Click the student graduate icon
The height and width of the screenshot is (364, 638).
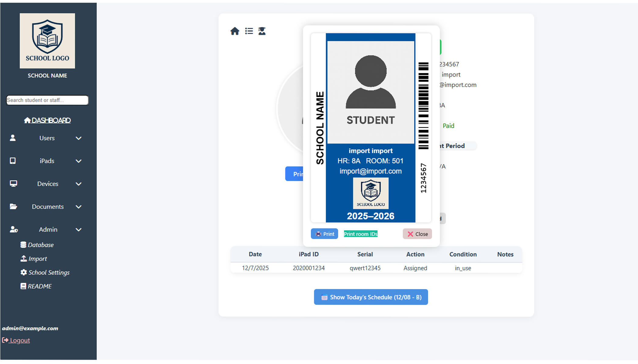[262, 31]
